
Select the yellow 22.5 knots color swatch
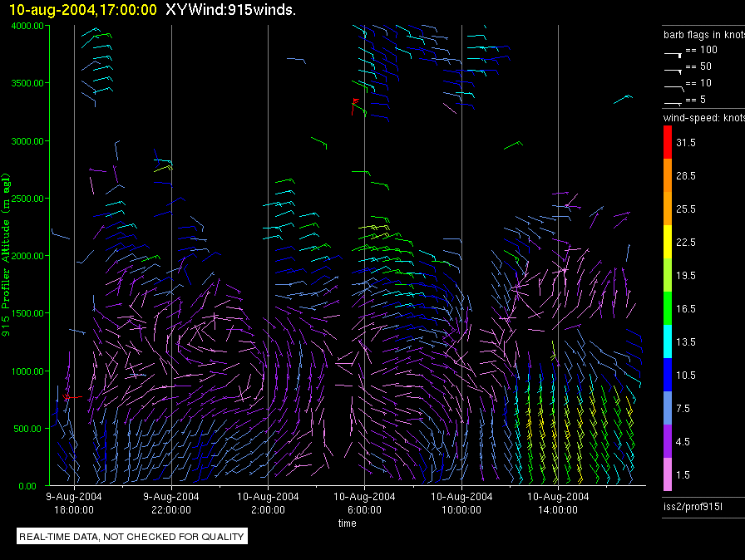(669, 242)
